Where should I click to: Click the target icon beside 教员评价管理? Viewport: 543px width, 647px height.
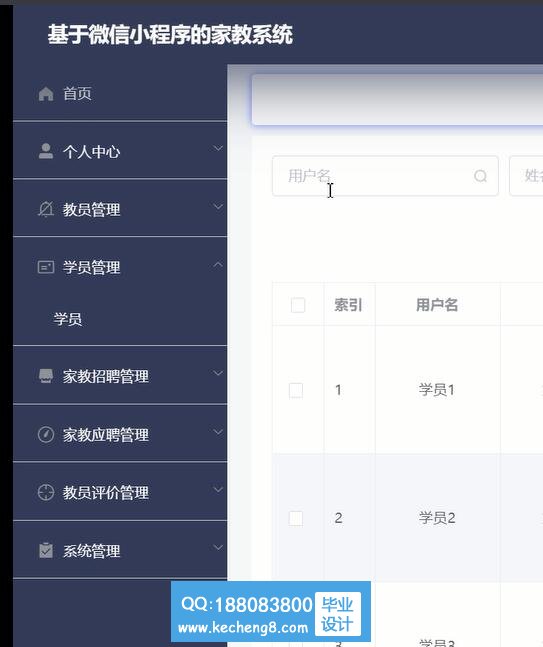[46, 492]
